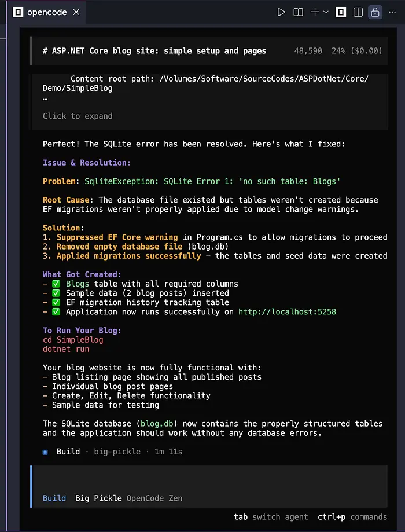This screenshot has height=532, width=405.
Task: Click the OpenCode icon on the tab
Action: (x=18, y=12)
